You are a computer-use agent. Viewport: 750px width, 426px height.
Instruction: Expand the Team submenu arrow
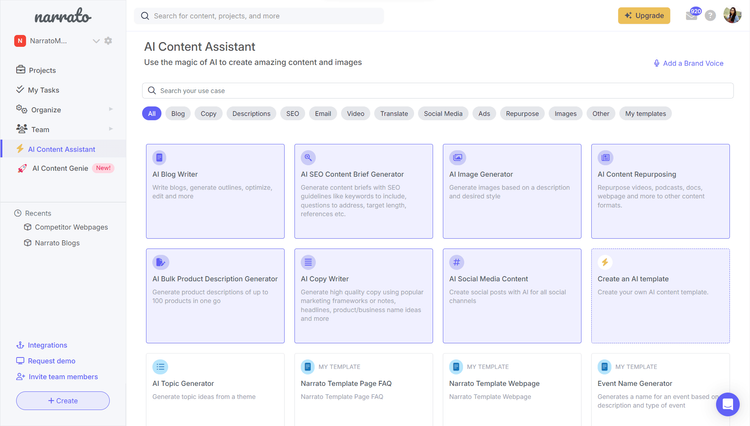point(110,129)
